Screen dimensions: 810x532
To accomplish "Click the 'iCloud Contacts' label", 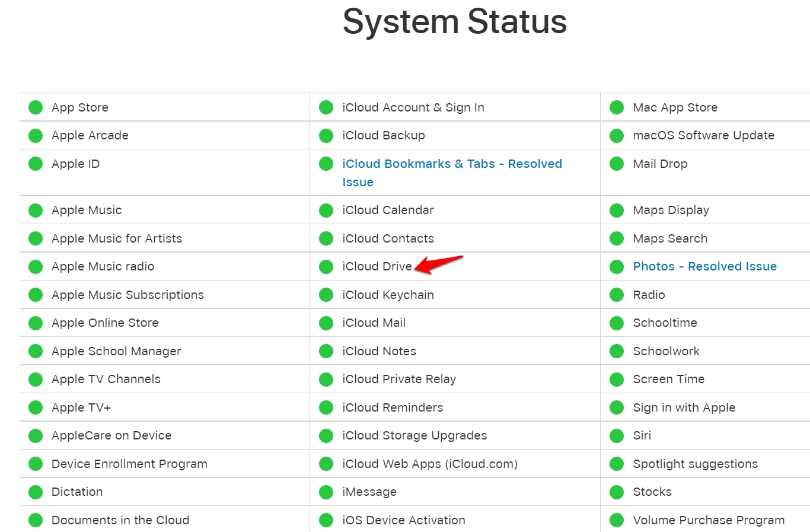I will tap(388, 238).
